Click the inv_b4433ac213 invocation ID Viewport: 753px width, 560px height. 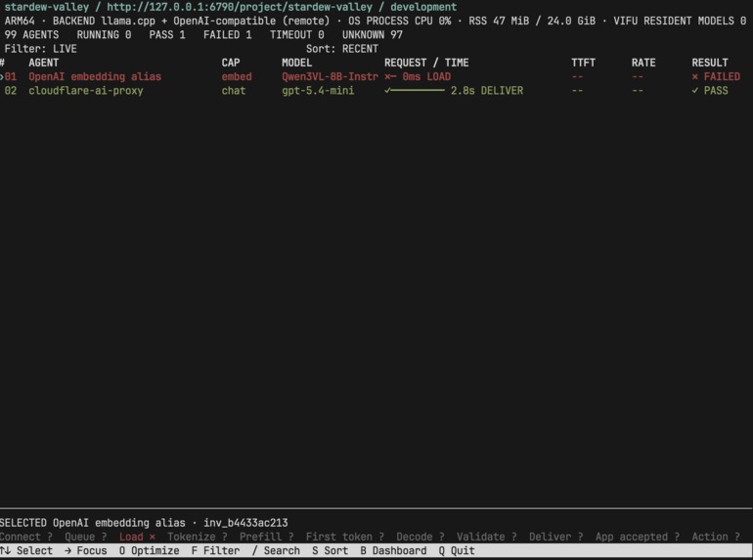point(245,523)
